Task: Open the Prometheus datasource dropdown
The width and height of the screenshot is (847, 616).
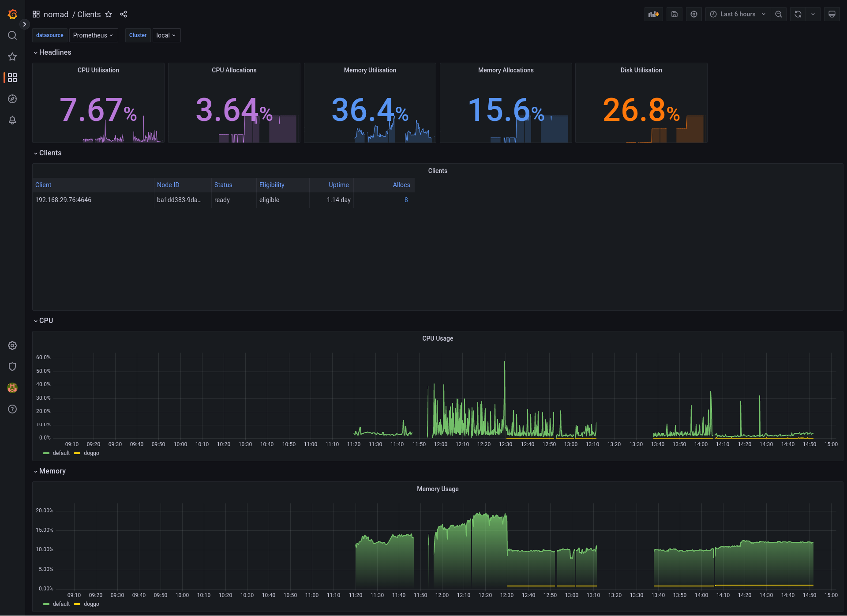Action: (93, 35)
